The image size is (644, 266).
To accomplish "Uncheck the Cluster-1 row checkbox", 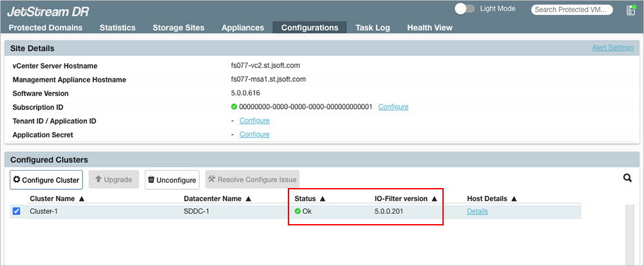I will tap(16, 211).
